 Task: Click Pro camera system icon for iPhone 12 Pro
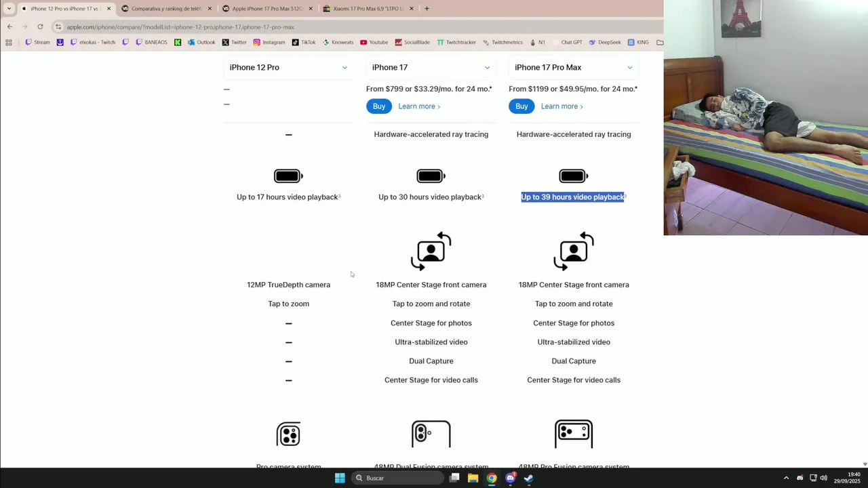pos(288,434)
